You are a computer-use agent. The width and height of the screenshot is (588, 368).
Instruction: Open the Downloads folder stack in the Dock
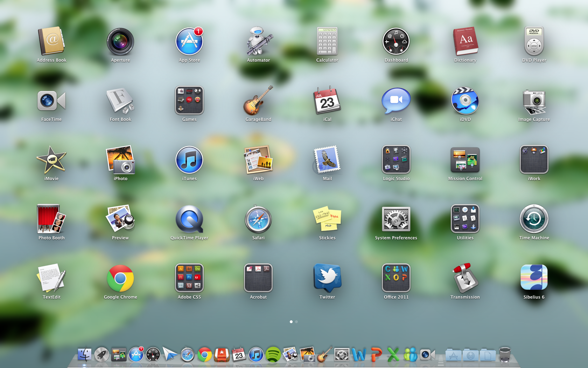point(471,355)
